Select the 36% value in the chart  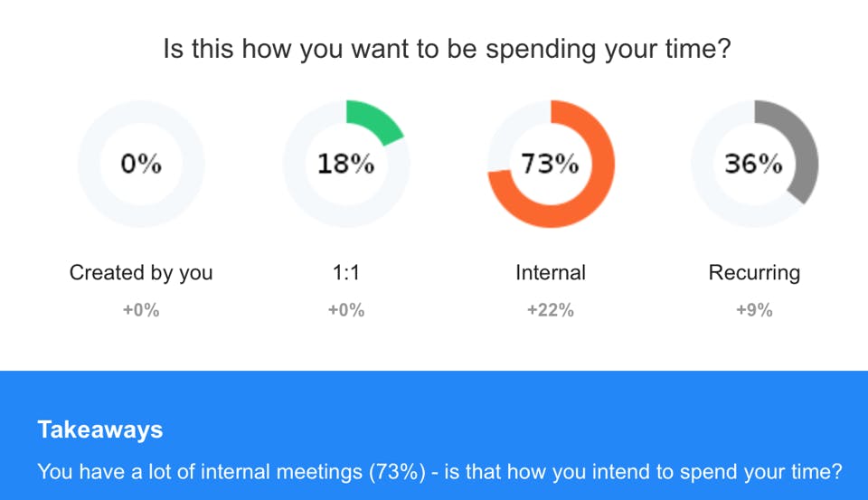coord(754,165)
